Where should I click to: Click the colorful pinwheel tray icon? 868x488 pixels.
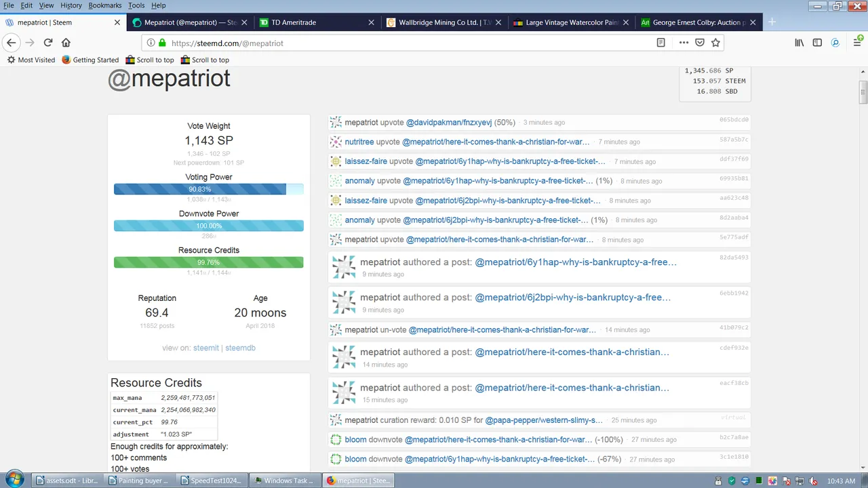pyautogui.click(x=772, y=481)
